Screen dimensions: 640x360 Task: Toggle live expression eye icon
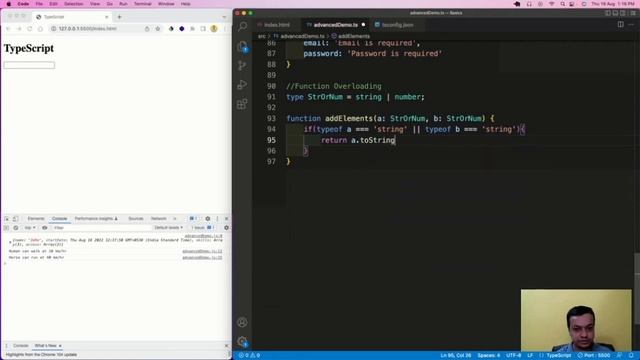point(44,228)
